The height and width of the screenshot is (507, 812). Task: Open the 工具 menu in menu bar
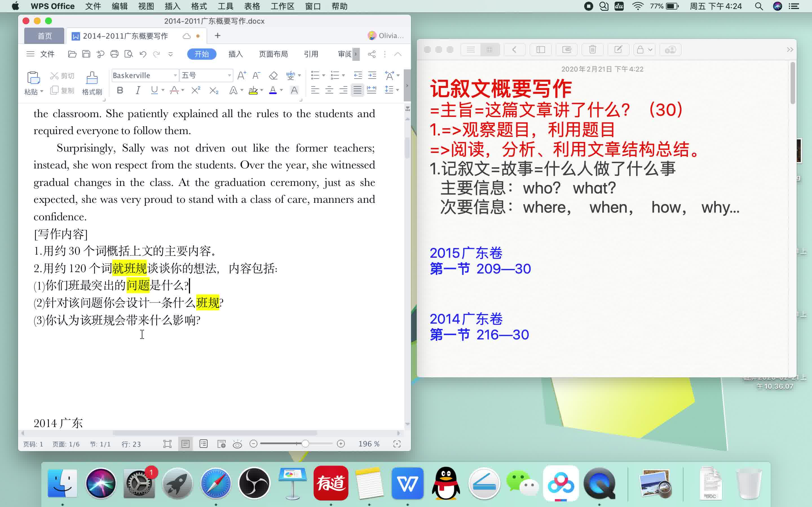(225, 6)
